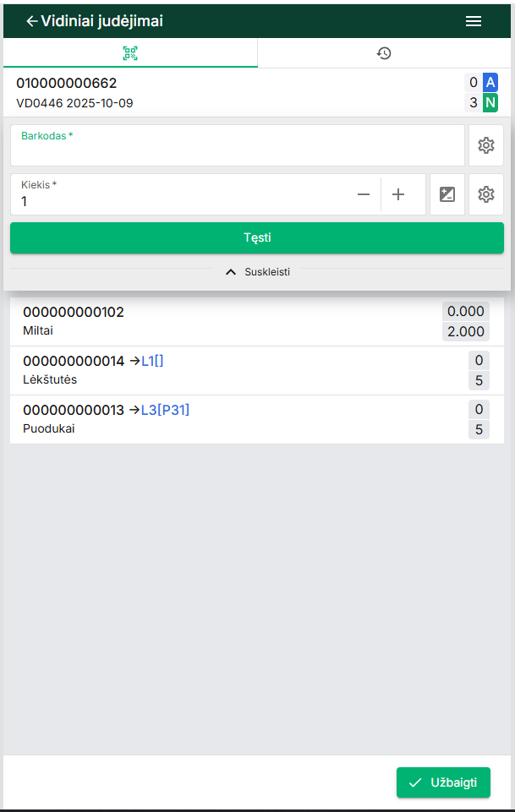Open Barkodas field settings gear
515x812 pixels.
click(x=485, y=145)
